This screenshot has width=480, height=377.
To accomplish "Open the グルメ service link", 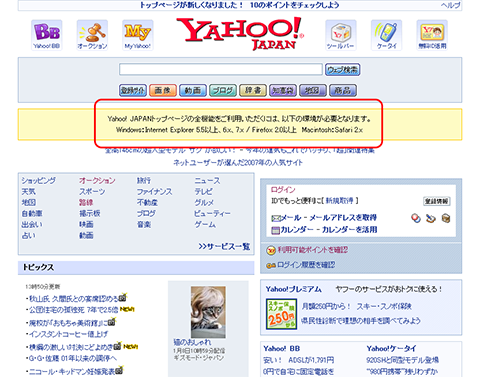I will click(204, 202).
